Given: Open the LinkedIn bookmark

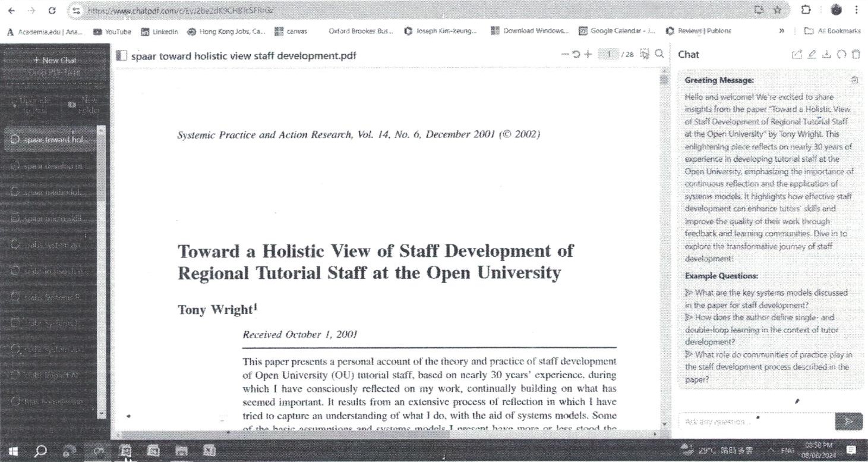Looking at the screenshot, I should point(159,31).
